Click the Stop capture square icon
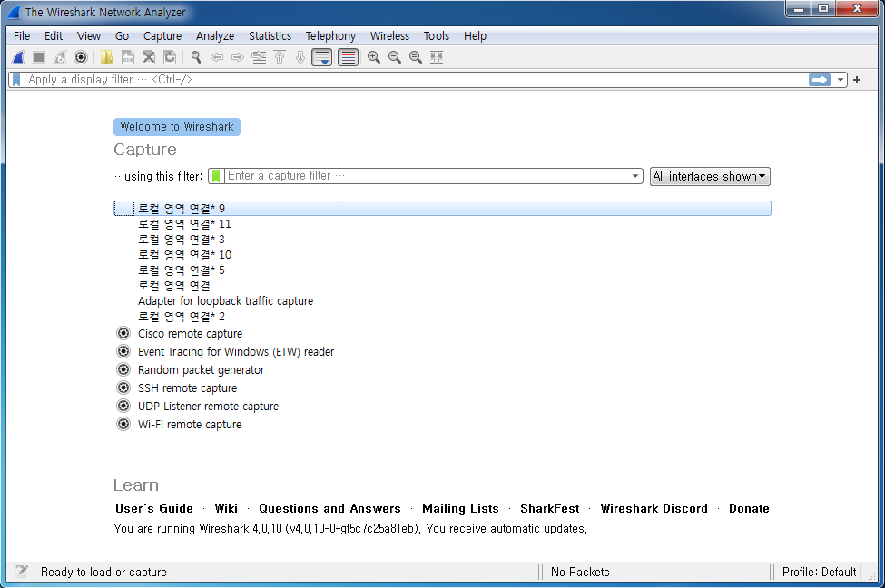The width and height of the screenshot is (885, 588). [x=39, y=57]
